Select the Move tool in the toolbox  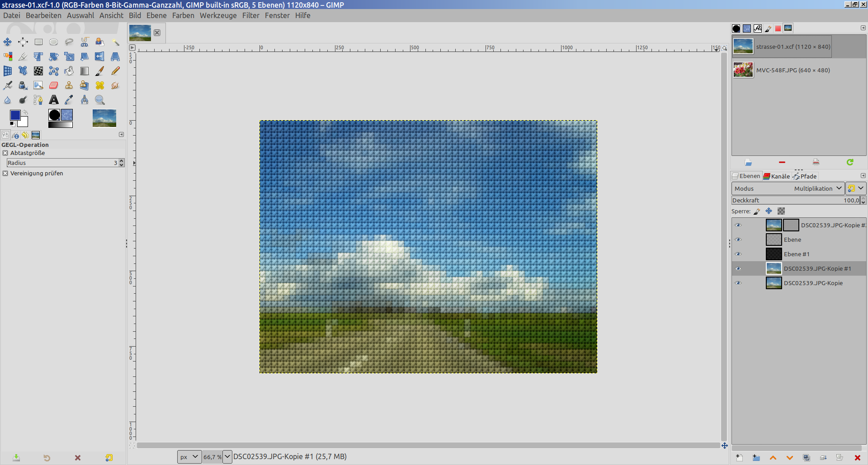pyautogui.click(x=8, y=42)
